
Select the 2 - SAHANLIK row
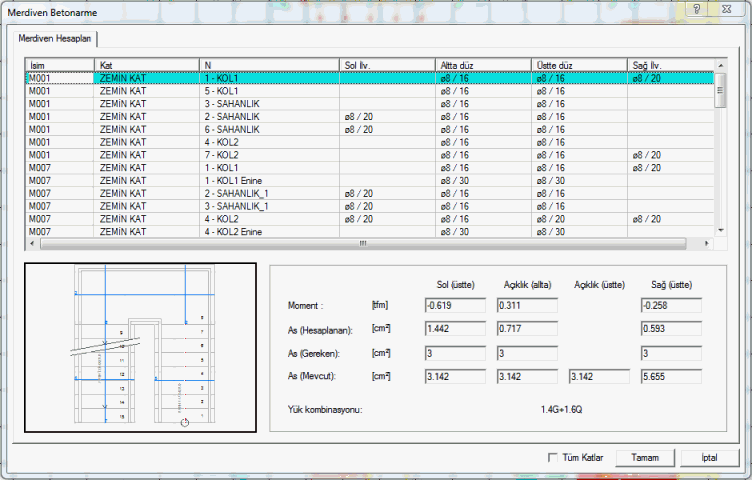point(369,117)
